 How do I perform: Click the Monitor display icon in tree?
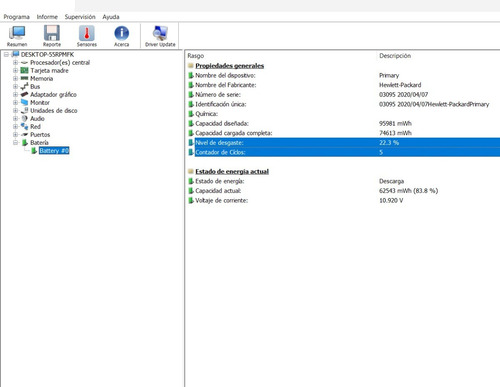pyautogui.click(x=24, y=102)
